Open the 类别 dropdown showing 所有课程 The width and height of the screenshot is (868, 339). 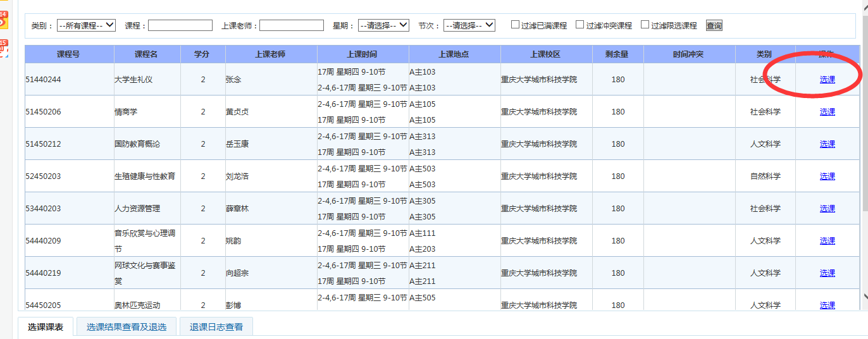(x=86, y=25)
